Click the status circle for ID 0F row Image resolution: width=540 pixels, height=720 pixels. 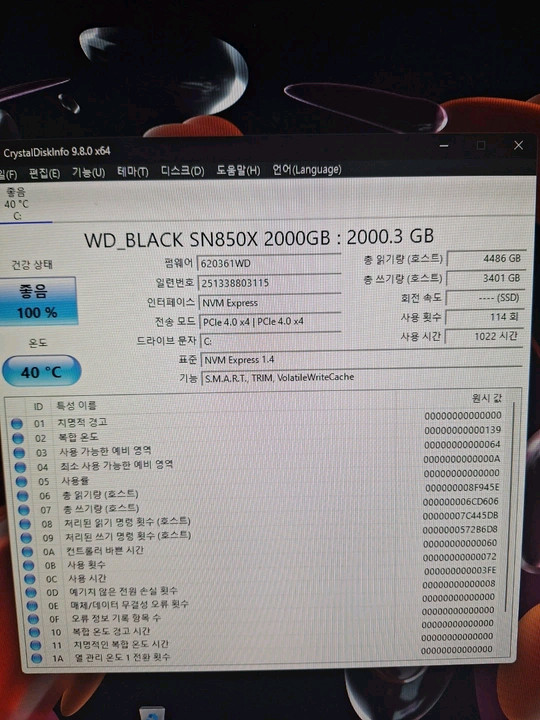[x=34, y=619]
